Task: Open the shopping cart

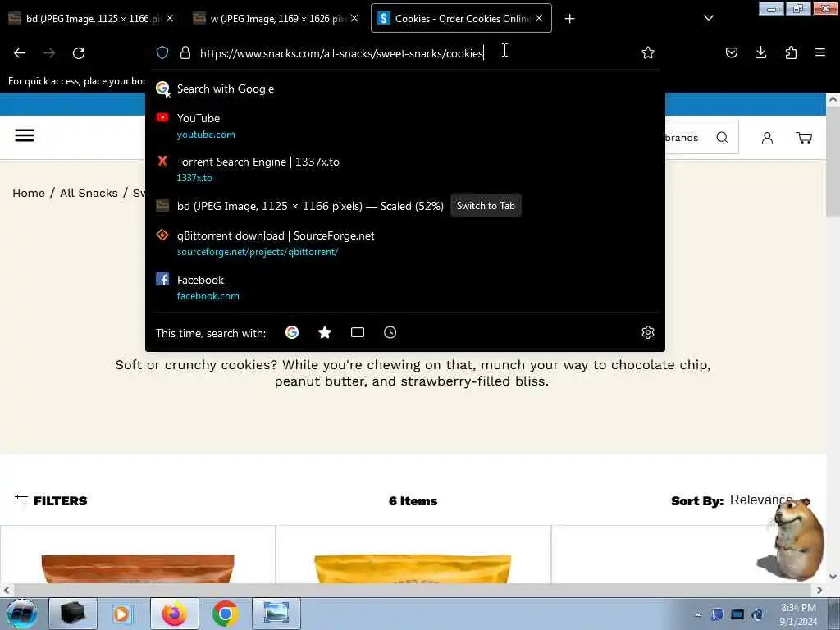Action: (x=804, y=138)
